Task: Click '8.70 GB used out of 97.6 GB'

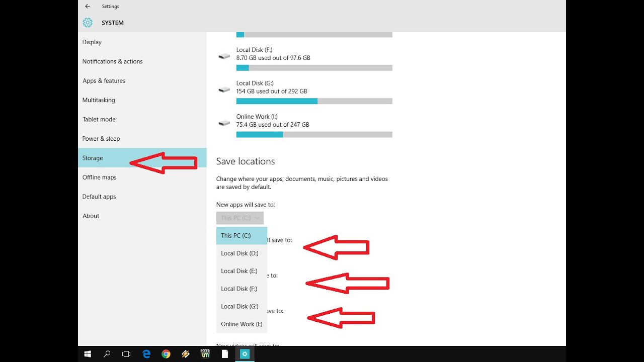Action: tap(273, 58)
